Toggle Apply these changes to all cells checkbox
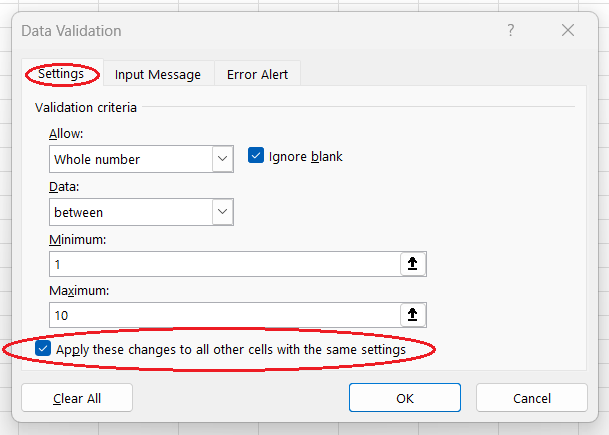 (43, 349)
